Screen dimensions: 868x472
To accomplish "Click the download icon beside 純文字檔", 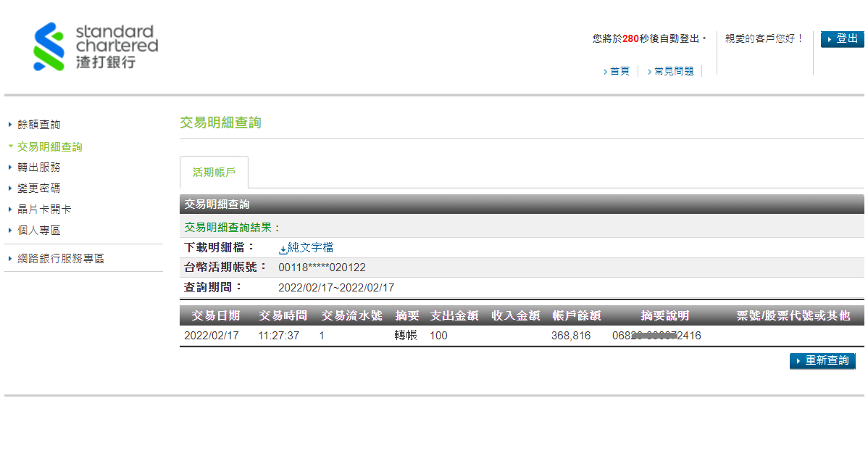I will (x=283, y=250).
